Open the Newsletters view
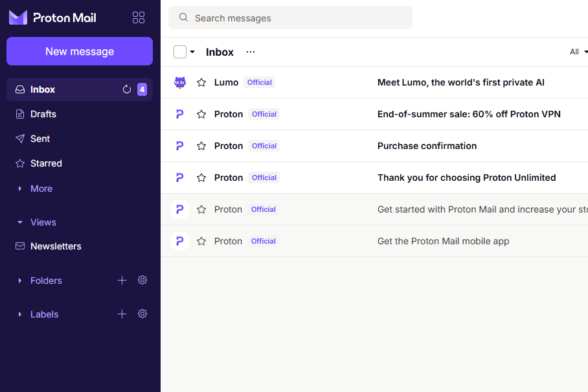The image size is (588, 392). click(80, 246)
